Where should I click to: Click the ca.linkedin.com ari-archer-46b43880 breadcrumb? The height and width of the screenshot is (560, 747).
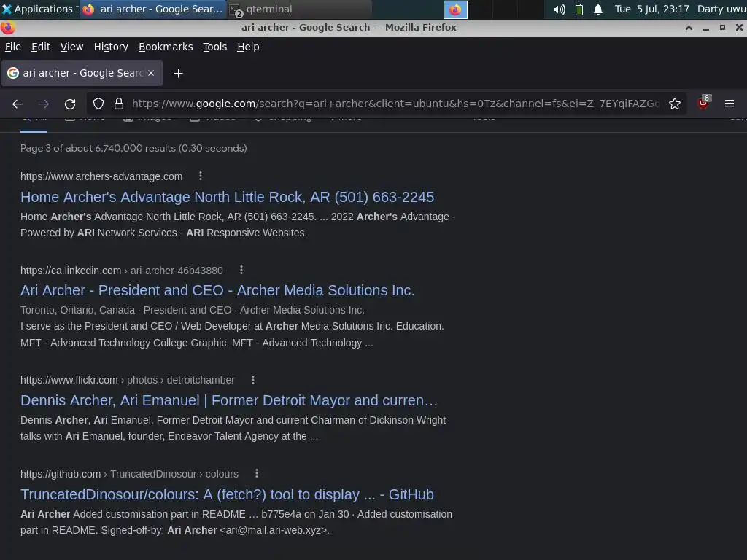[x=122, y=270]
